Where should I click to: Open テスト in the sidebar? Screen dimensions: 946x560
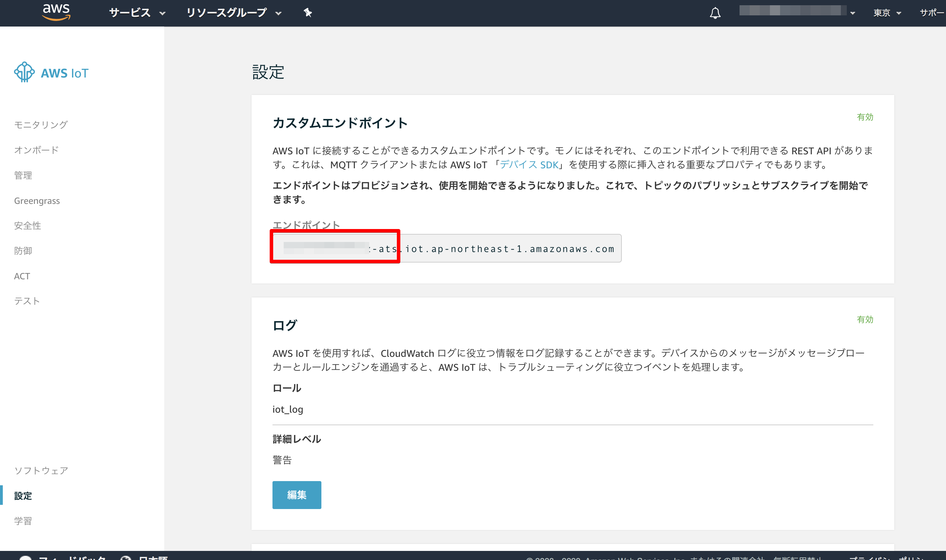(x=27, y=301)
